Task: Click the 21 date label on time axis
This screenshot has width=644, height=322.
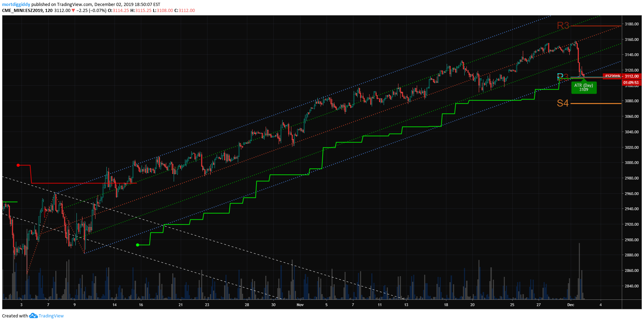Action: (x=181, y=305)
